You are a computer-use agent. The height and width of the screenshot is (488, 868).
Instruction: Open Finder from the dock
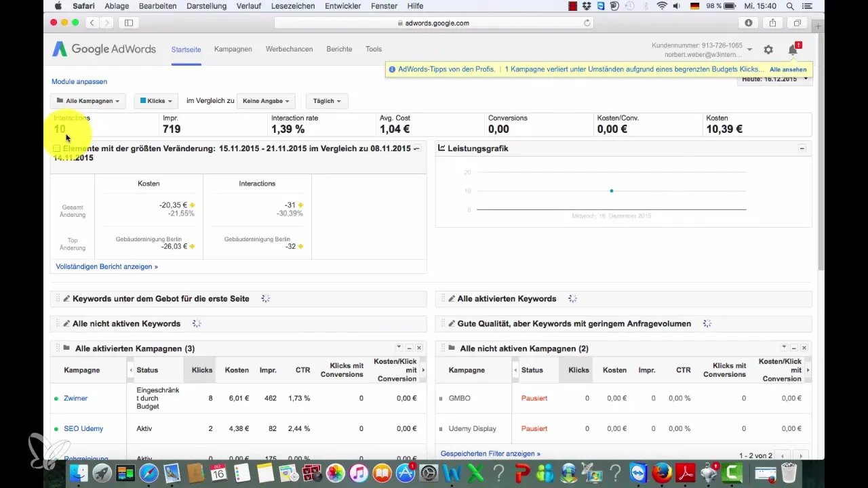79,472
